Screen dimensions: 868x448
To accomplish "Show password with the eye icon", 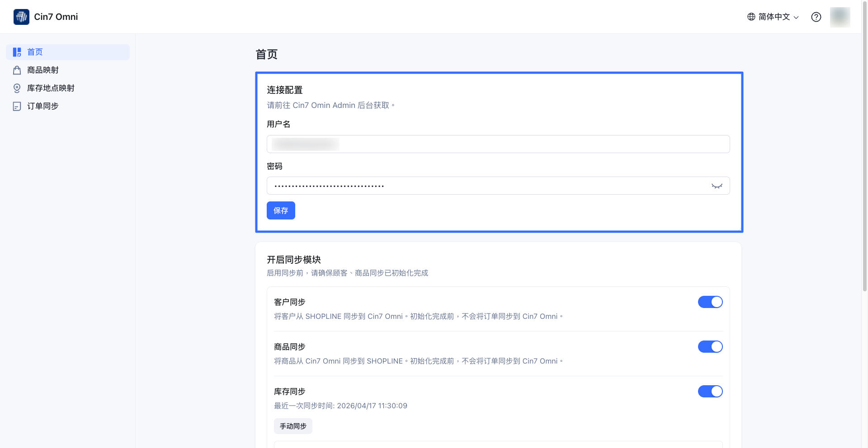I will 717,186.
